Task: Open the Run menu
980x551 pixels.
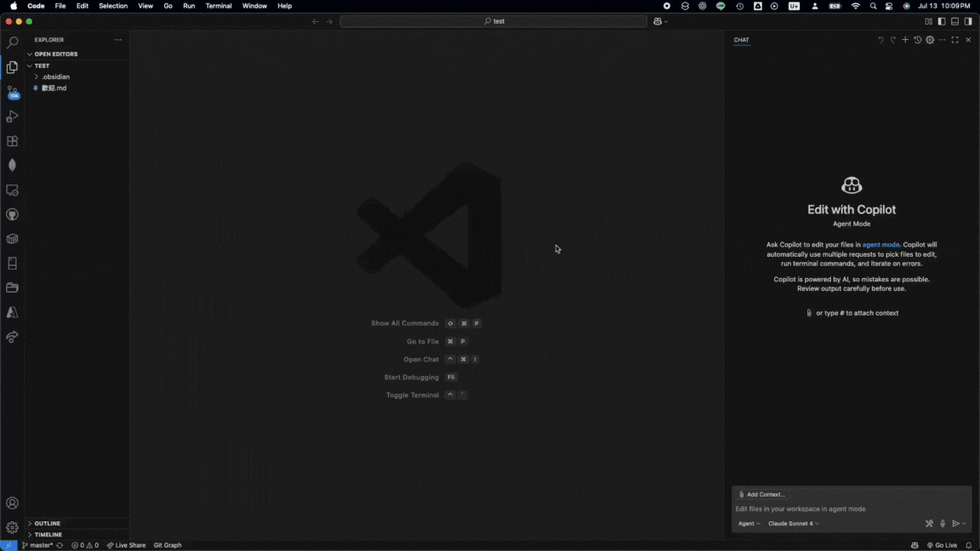Action: coord(189,6)
